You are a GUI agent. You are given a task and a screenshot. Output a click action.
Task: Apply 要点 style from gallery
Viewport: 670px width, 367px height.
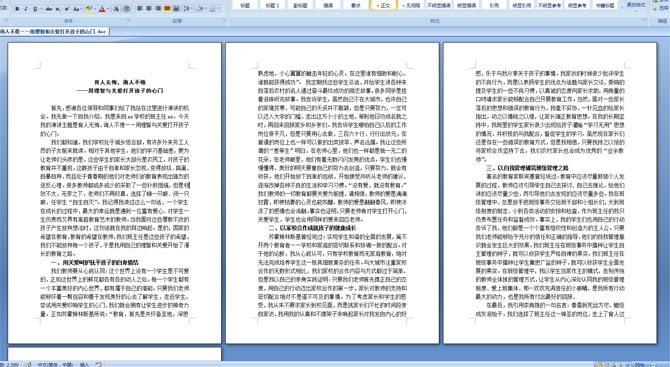[x=356, y=5]
